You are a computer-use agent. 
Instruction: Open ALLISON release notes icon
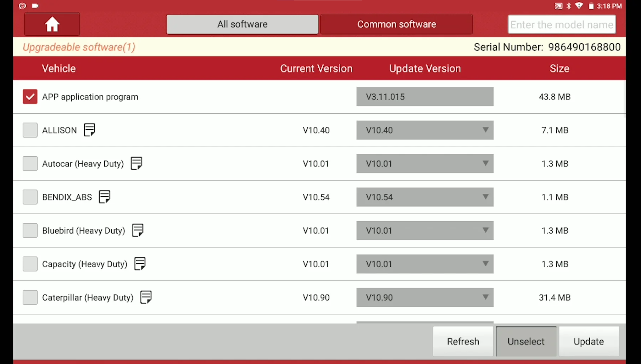pos(89,130)
